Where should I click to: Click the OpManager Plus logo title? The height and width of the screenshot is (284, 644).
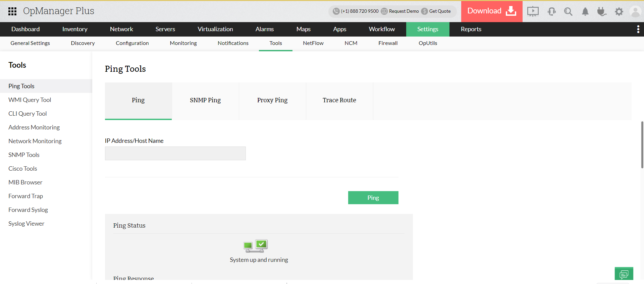59,11
